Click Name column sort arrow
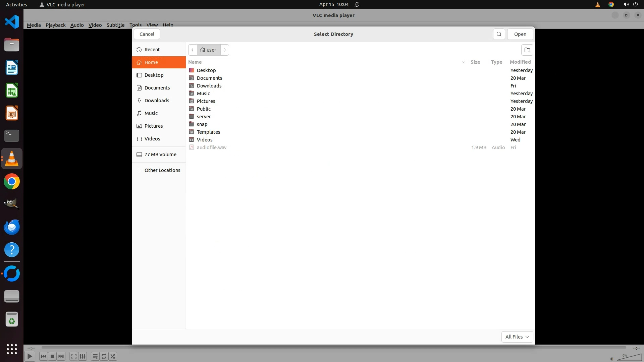This screenshot has height=362, width=644. click(x=463, y=62)
